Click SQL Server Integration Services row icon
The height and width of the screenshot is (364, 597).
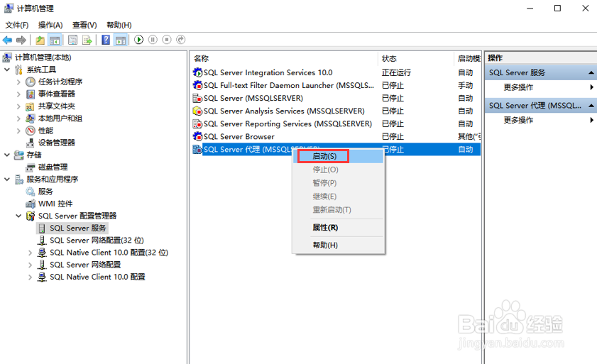[x=197, y=72]
